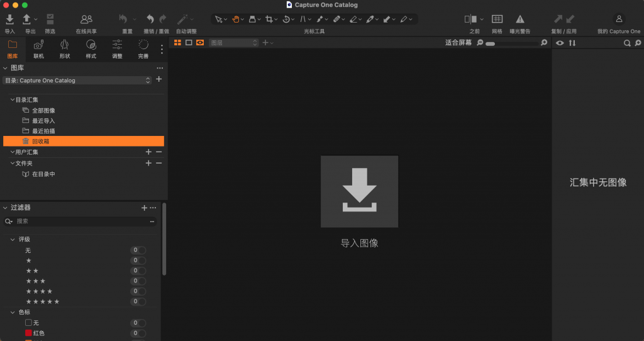Select the orange pan hand tool
Screen dimensions: 644x341
pyautogui.click(x=236, y=20)
